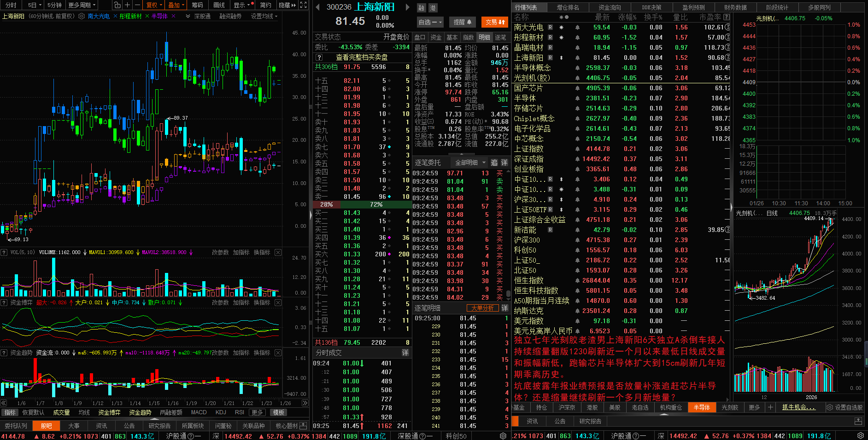The width and height of the screenshot is (868, 440).
Task: Pop out the bottom info panel
Action: 858,421
